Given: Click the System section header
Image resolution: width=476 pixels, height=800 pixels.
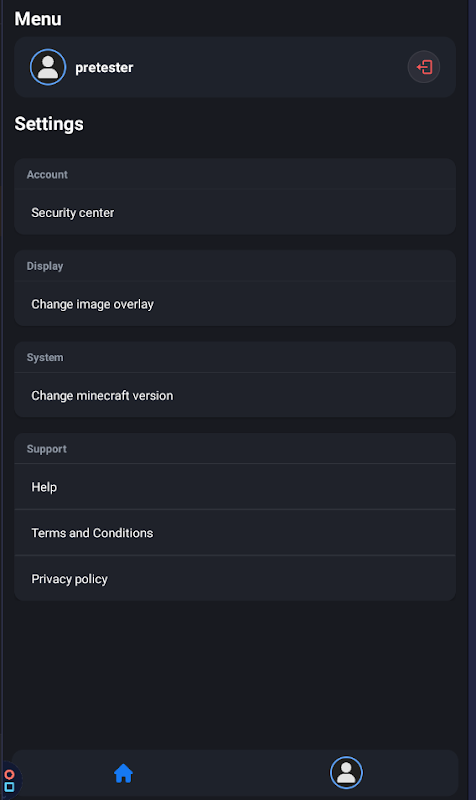Looking at the screenshot, I should click(x=45, y=357).
